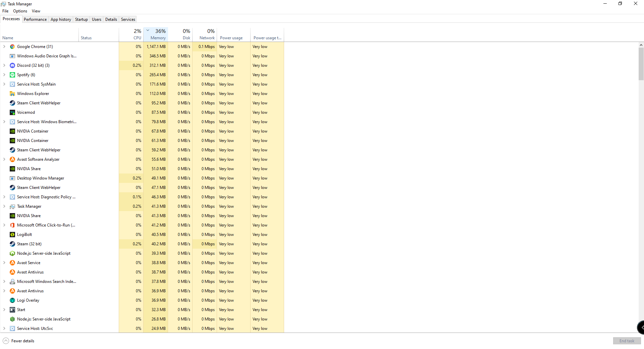Expand the Google Chrome (31) process group
The height and width of the screenshot is (349, 644).
tap(4, 47)
